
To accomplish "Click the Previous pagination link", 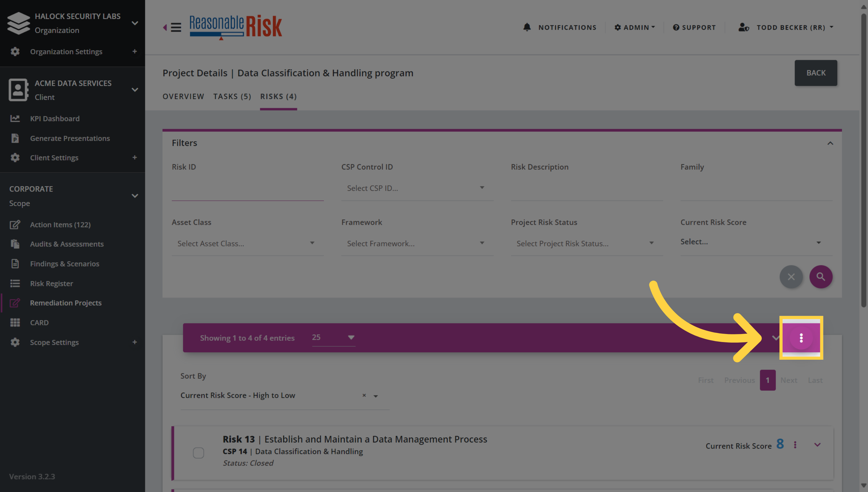I will pyautogui.click(x=739, y=380).
